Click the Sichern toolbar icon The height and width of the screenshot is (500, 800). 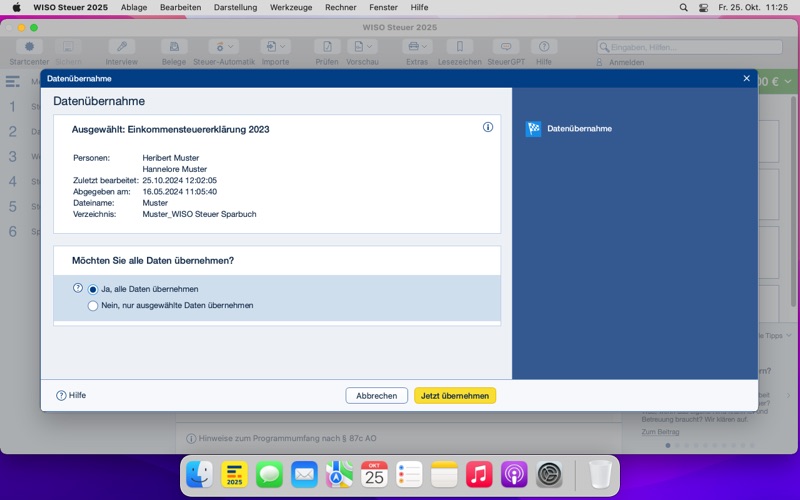68,47
